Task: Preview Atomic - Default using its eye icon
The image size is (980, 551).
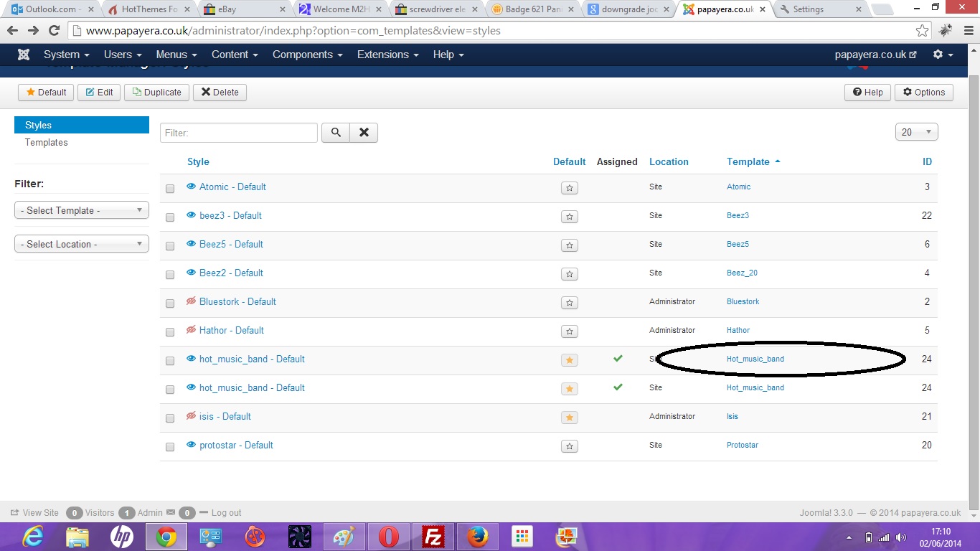Action: [191, 187]
